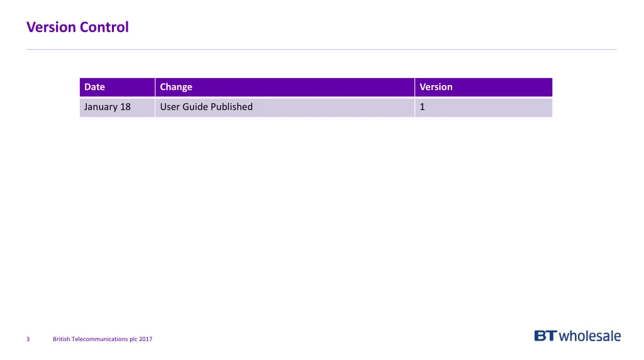Click the word Guide in the table
This screenshot has height=360, width=644.
tap(195, 107)
